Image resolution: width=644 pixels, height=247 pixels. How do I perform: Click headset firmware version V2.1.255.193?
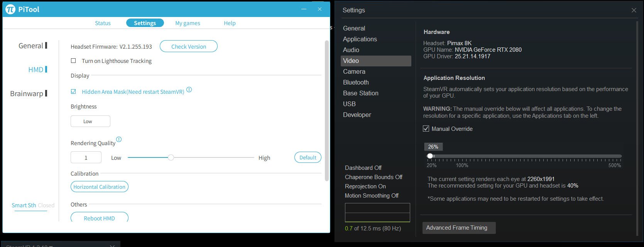pyautogui.click(x=136, y=47)
